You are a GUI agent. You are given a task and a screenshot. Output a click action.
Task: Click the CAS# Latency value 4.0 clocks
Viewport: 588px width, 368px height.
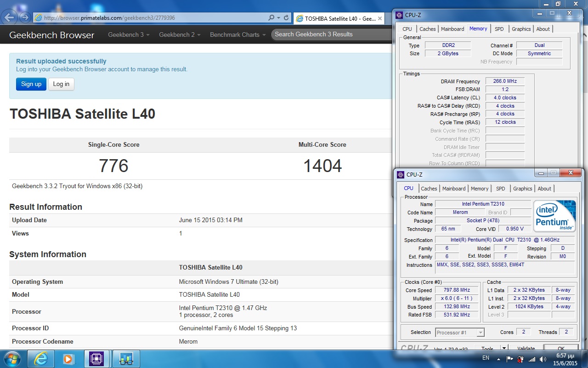coord(505,98)
